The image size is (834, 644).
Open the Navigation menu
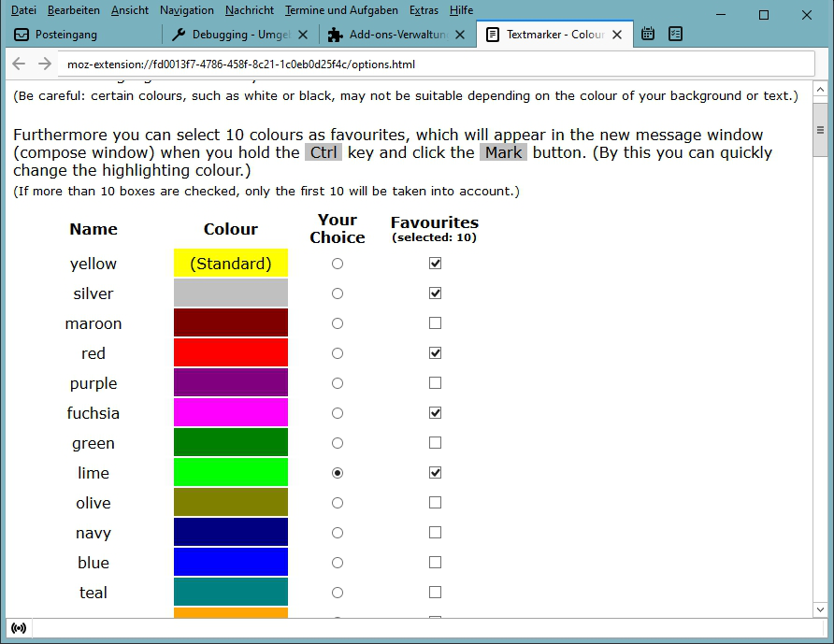point(187,10)
